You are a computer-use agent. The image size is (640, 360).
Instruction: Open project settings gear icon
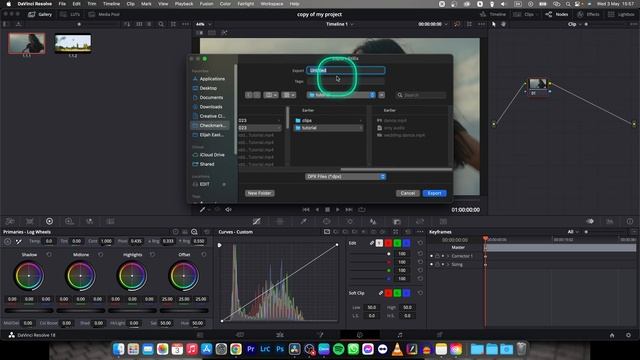629,335
